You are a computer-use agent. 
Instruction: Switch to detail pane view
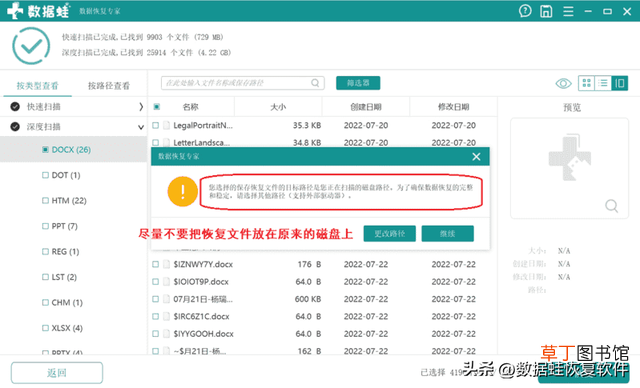(620, 83)
